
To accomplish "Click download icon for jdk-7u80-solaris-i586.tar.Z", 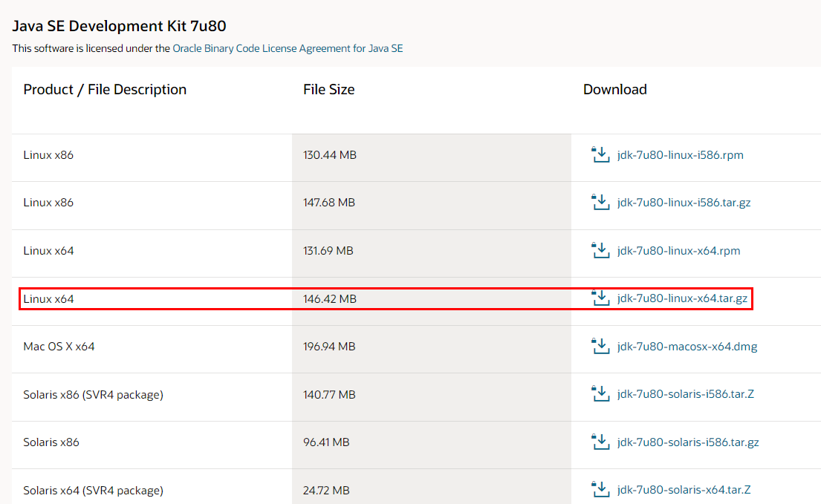I will coord(600,394).
